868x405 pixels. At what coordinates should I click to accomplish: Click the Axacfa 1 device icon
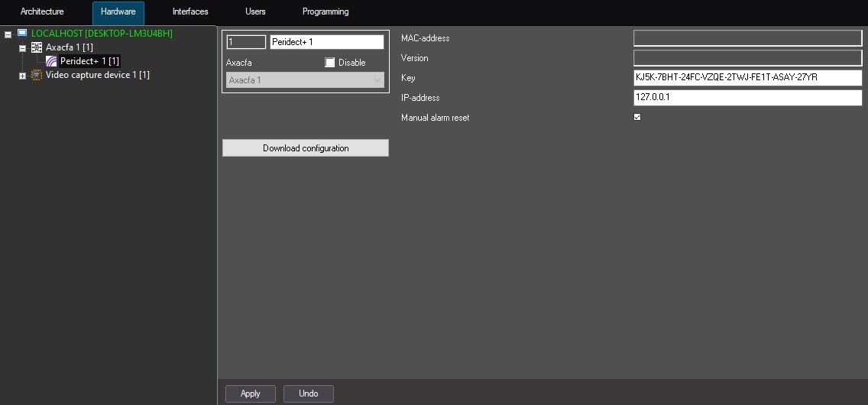(x=37, y=47)
